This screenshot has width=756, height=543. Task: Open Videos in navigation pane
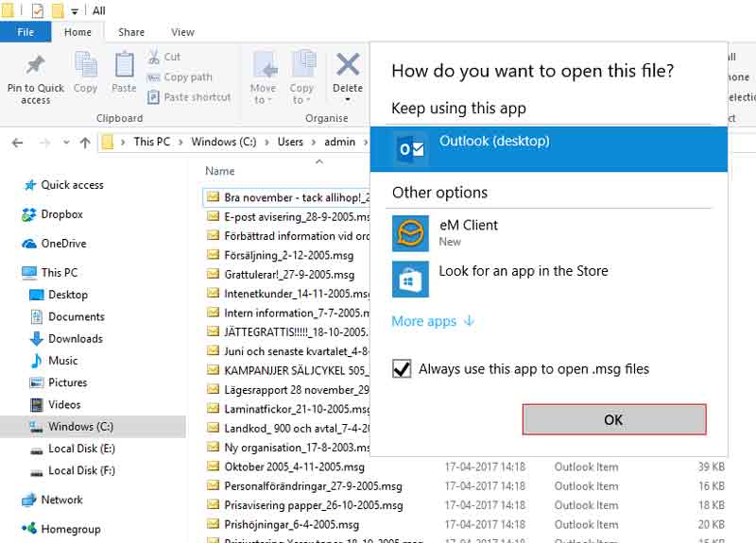(64, 405)
